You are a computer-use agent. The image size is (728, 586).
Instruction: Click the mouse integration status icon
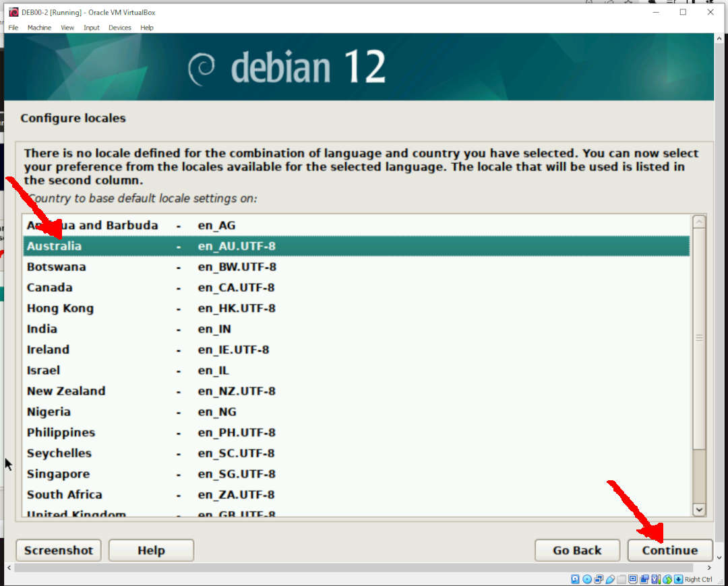click(667, 579)
